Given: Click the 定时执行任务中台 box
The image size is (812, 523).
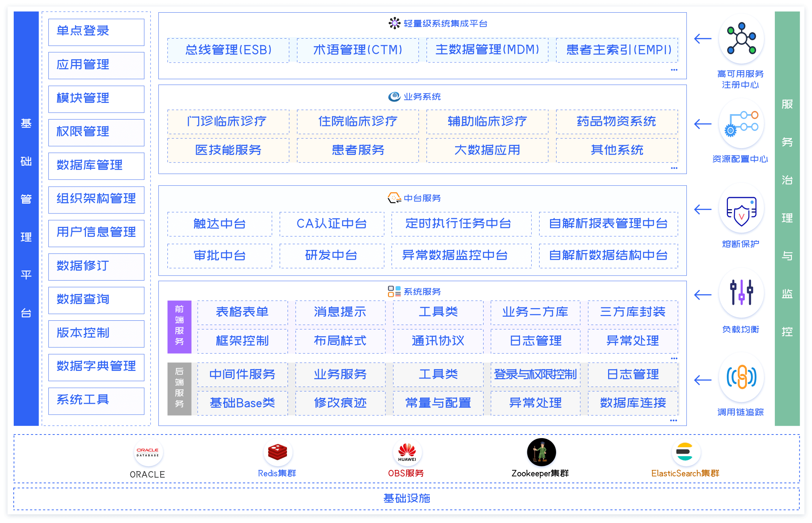Looking at the screenshot, I should tap(462, 224).
